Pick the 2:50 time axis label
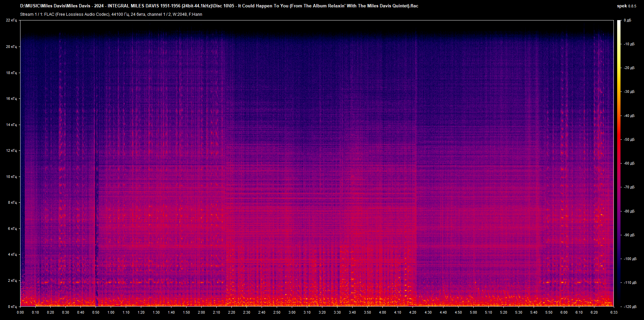 277,312
